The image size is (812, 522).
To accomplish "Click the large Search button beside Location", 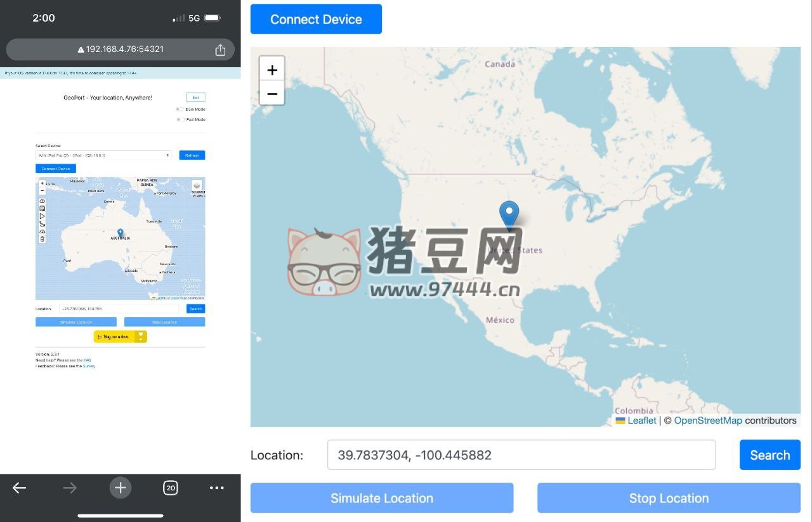I will tap(769, 455).
